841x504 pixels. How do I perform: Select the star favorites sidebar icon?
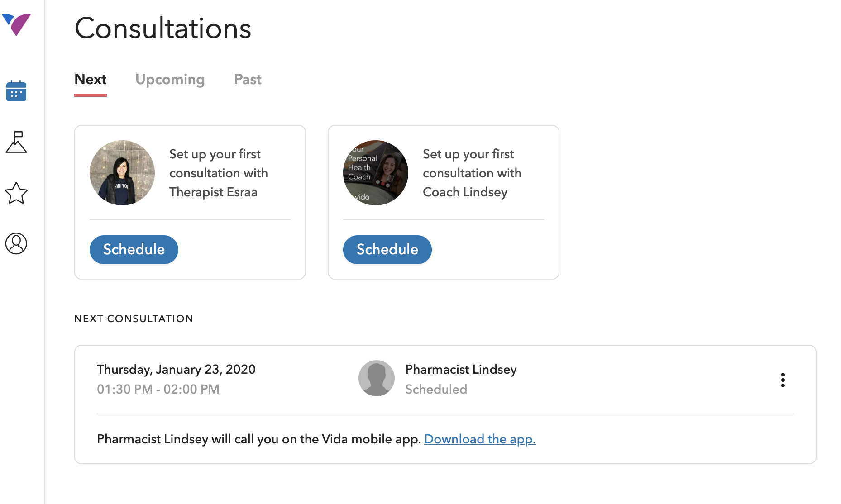coord(16,193)
